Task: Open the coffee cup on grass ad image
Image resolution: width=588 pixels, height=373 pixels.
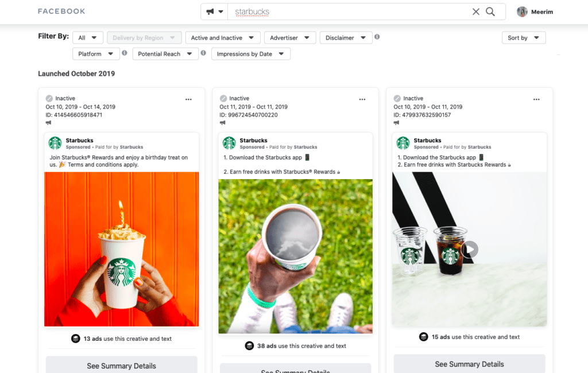Action: coord(296,256)
